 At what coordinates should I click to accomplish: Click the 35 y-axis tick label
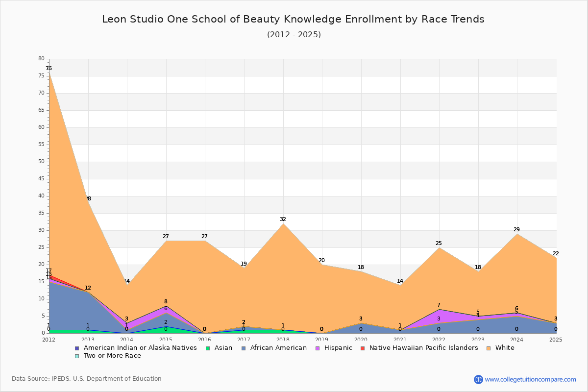click(41, 213)
